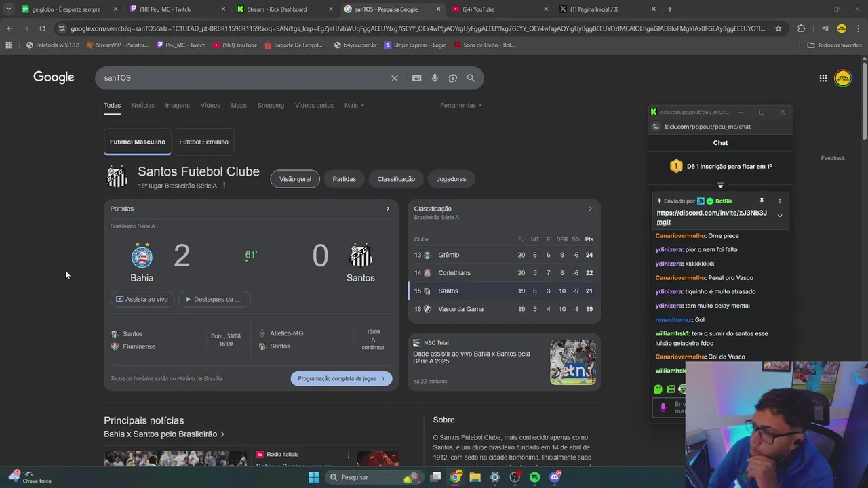Expand the pinned Discord message chevron
Viewport: 868px width, 488px height.
click(780, 216)
